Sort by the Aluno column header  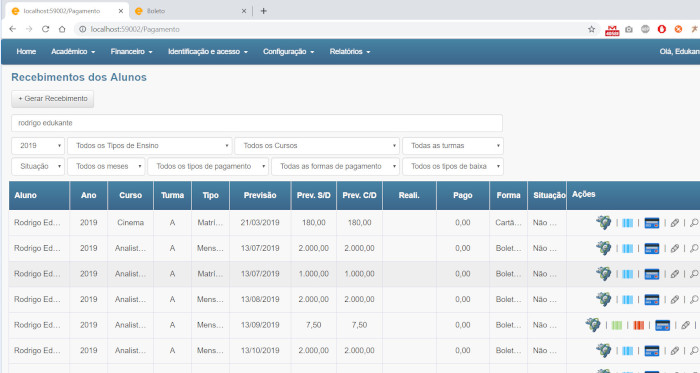[x=39, y=195]
